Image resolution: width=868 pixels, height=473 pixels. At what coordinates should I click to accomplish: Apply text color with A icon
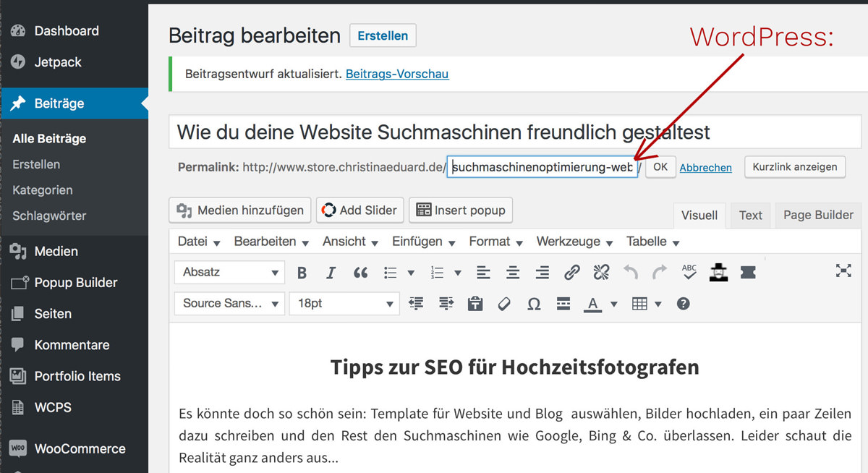[x=593, y=304]
